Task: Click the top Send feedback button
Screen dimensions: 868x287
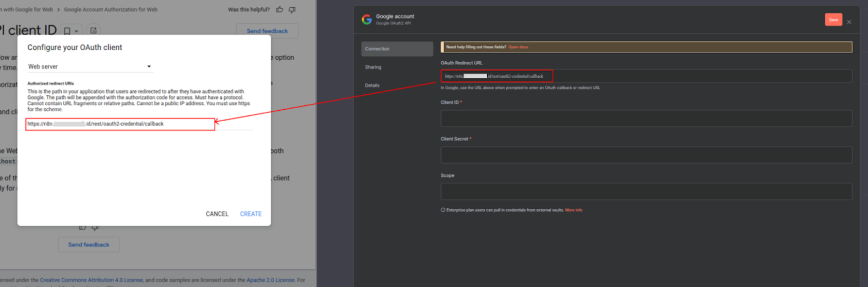Action: (267, 31)
